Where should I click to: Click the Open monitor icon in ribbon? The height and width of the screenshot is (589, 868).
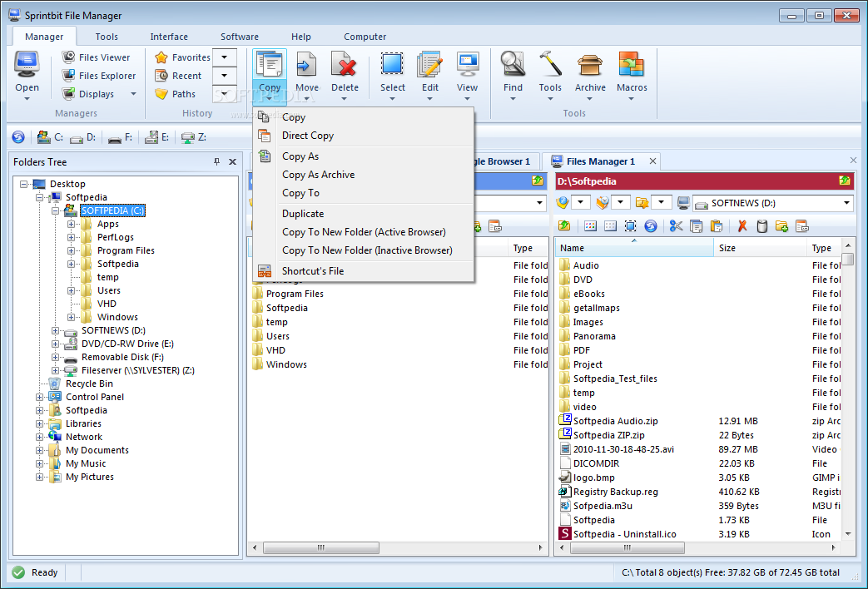[27, 66]
